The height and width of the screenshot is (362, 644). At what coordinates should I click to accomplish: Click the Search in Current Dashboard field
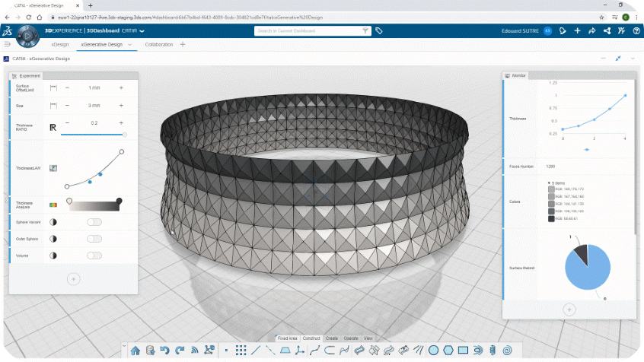click(308, 31)
